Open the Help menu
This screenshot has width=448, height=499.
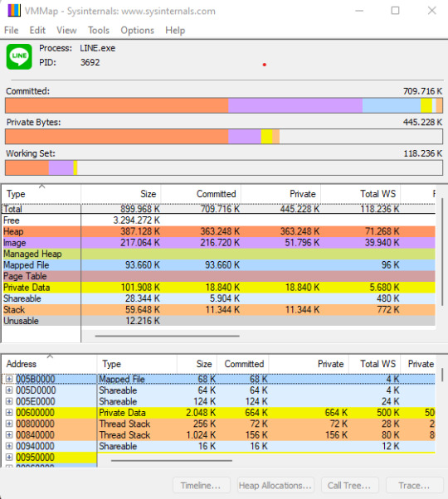click(x=175, y=30)
